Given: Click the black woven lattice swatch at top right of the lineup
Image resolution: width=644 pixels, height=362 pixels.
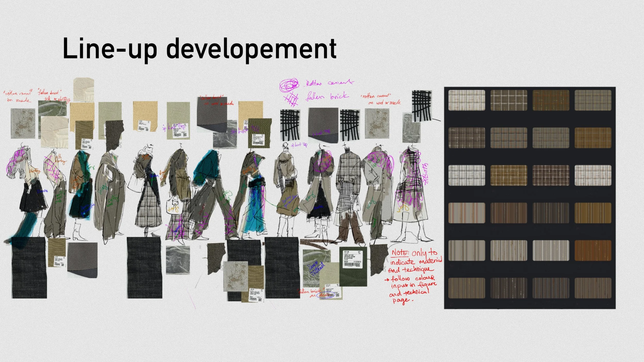Looking at the screenshot, I should click(421, 106).
